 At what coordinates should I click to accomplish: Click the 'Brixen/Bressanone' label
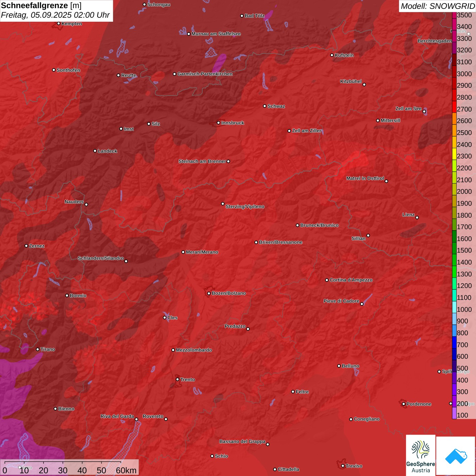pyautogui.click(x=280, y=242)
